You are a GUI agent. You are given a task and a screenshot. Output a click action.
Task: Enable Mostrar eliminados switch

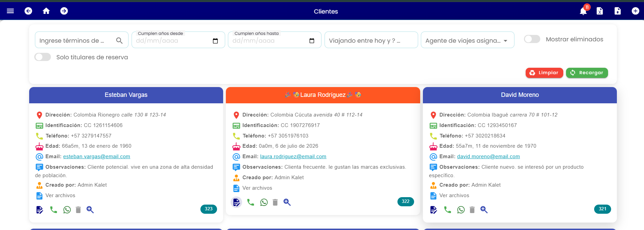pyautogui.click(x=532, y=39)
